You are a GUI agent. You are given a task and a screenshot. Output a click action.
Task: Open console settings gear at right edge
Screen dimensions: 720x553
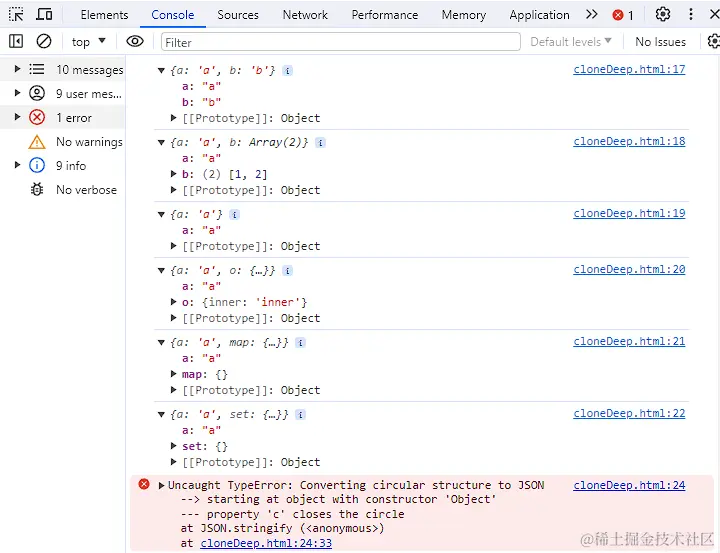tap(714, 41)
